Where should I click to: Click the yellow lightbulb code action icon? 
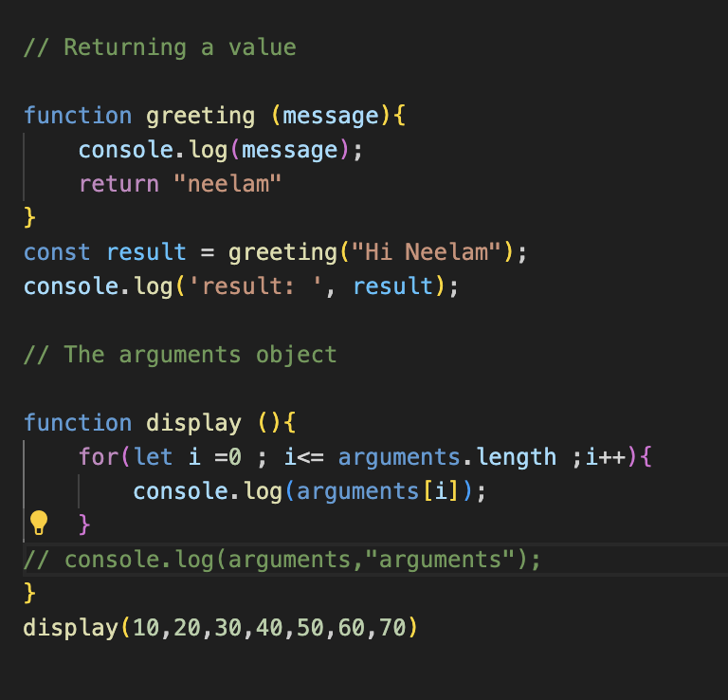click(39, 523)
